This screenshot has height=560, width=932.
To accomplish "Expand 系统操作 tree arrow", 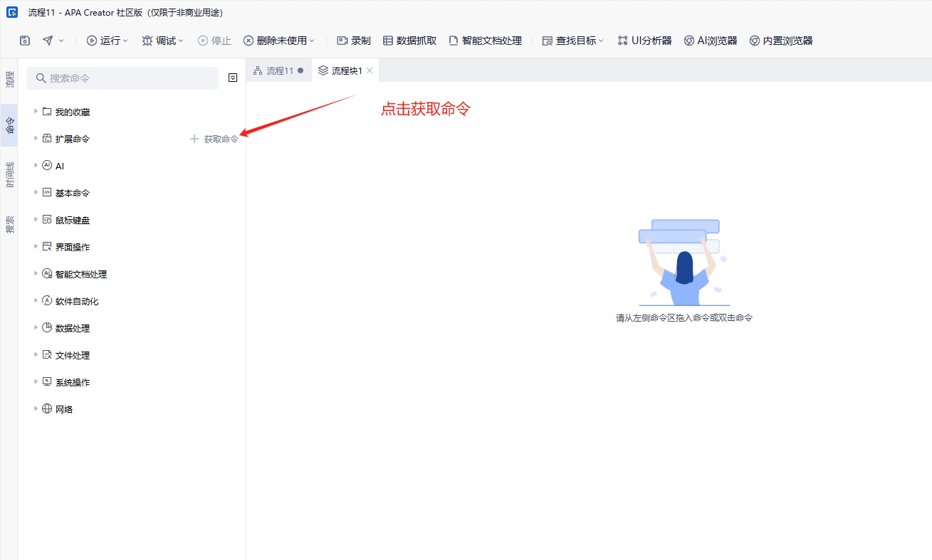I will (x=36, y=381).
